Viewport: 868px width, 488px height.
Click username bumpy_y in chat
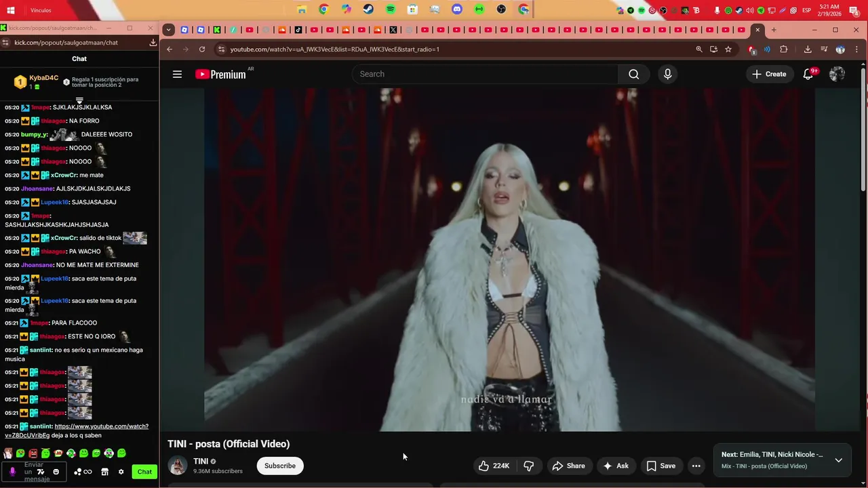(x=34, y=134)
